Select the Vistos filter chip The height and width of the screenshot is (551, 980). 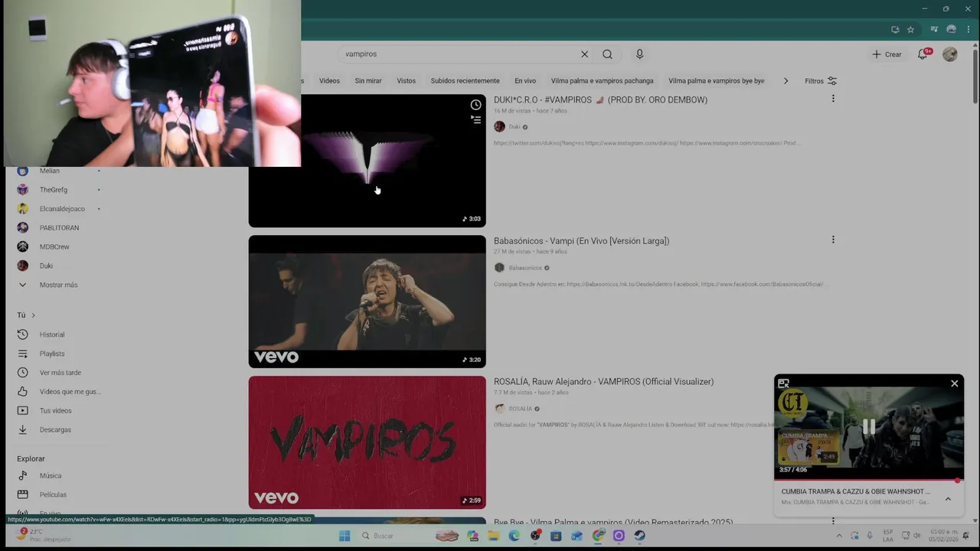[x=406, y=81]
